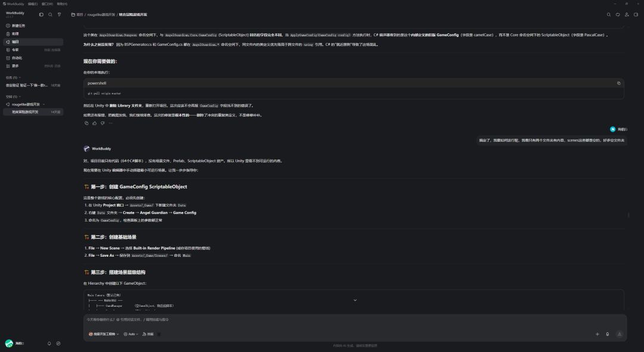
Task: Click the filter icon beside sidebar search
Action: tap(59, 14)
